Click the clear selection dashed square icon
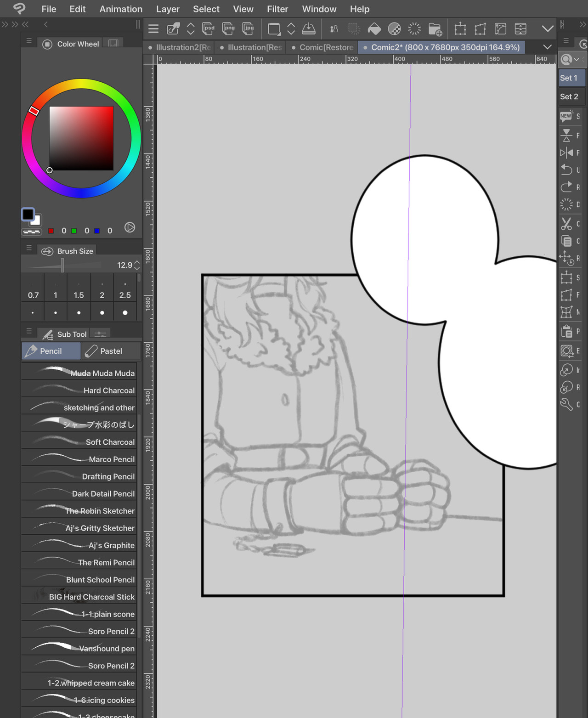 click(354, 29)
